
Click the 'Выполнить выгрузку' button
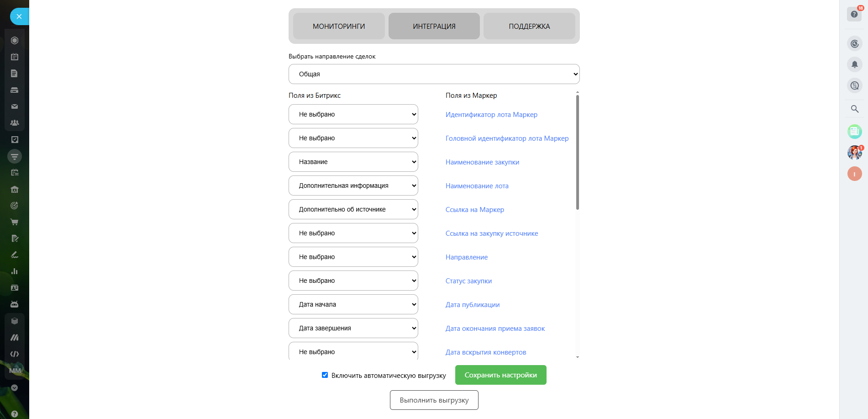(434, 400)
